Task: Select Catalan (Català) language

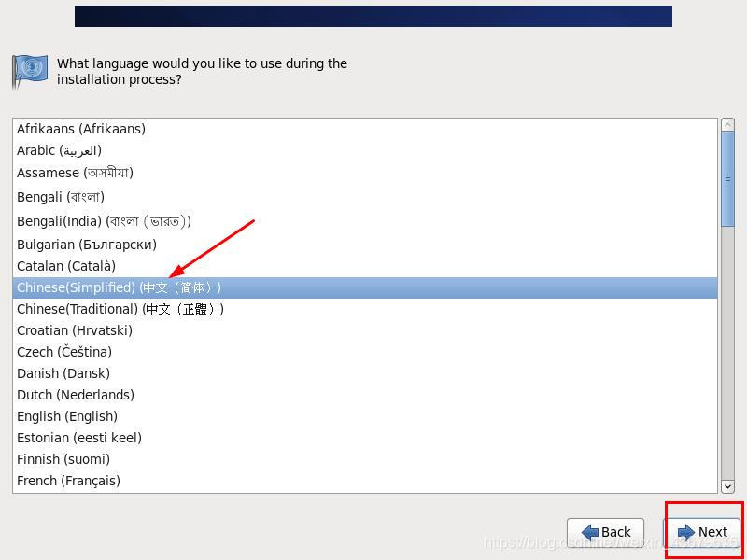Action: [x=364, y=266]
